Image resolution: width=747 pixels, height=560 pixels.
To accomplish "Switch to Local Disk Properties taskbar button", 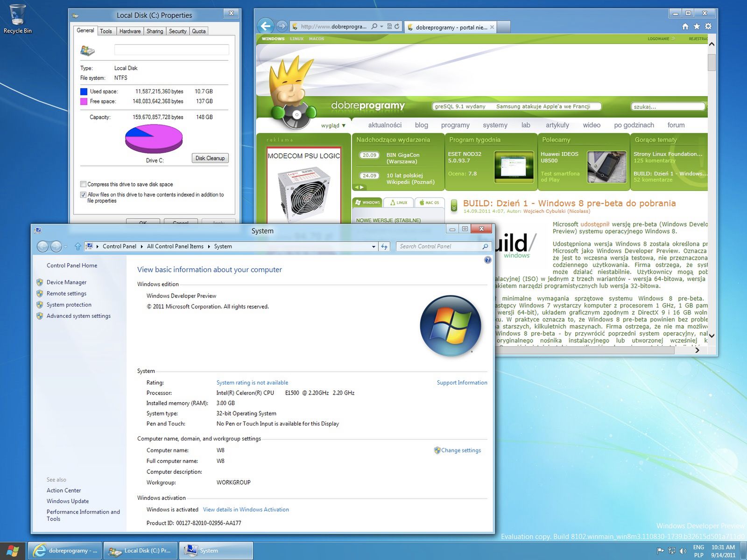I will 141,551.
